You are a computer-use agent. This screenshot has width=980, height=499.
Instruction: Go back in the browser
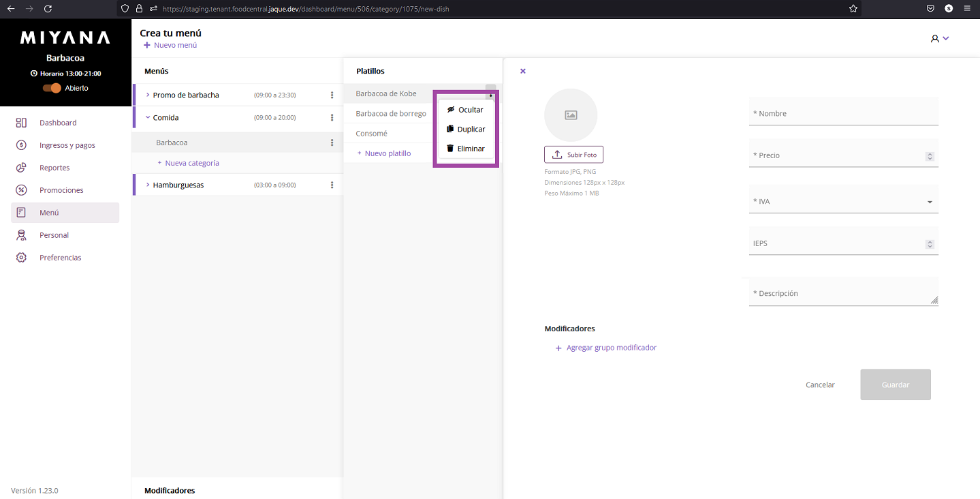click(11, 9)
